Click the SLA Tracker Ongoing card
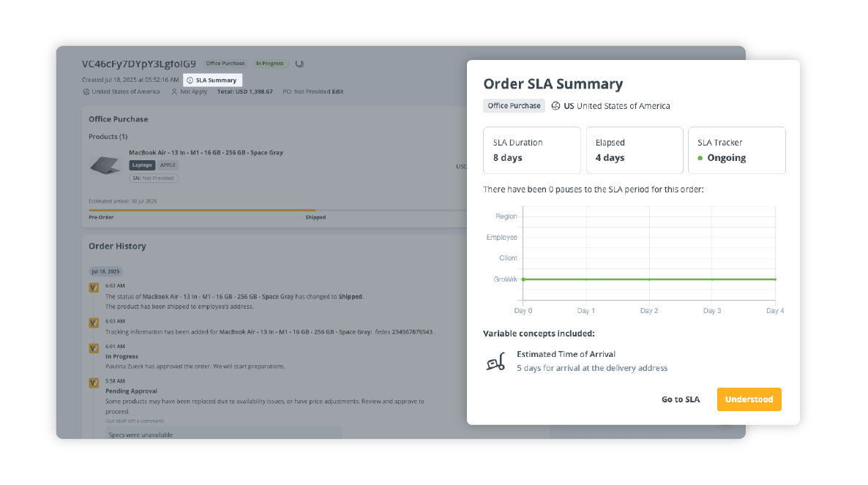This screenshot has width=868, height=485. point(737,151)
